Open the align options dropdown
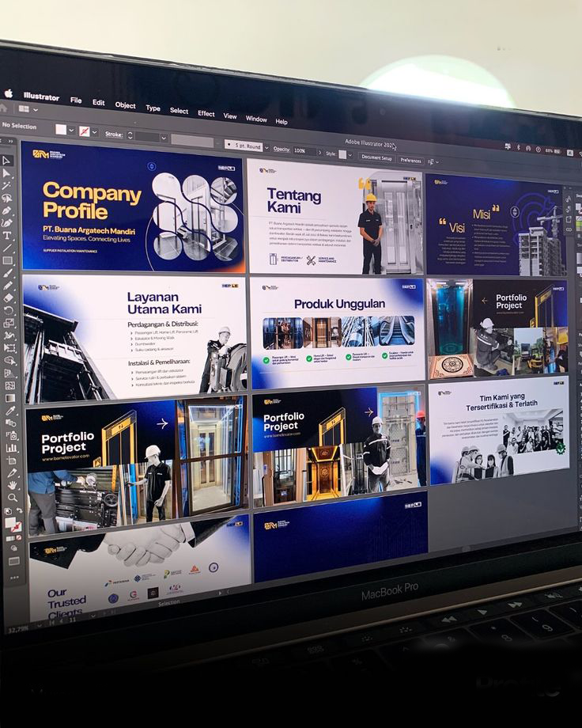This screenshot has width=582, height=728. click(436, 162)
